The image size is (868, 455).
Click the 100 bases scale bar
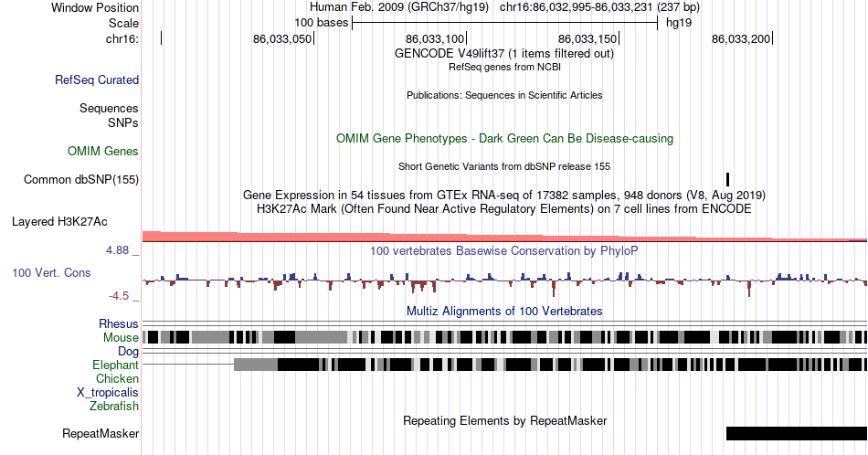point(505,23)
